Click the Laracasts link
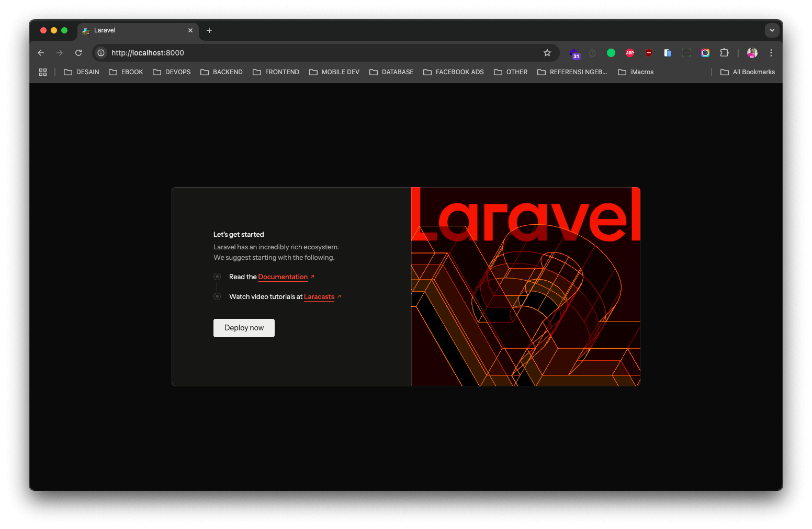This screenshot has width=812, height=529. click(319, 297)
